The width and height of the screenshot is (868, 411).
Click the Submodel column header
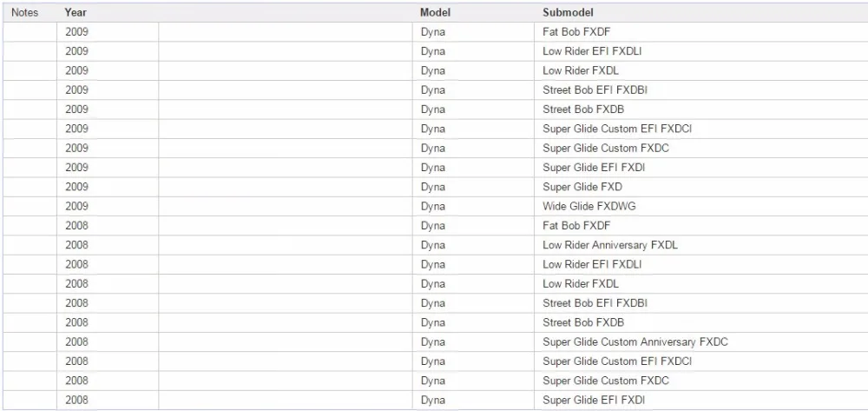pos(568,12)
